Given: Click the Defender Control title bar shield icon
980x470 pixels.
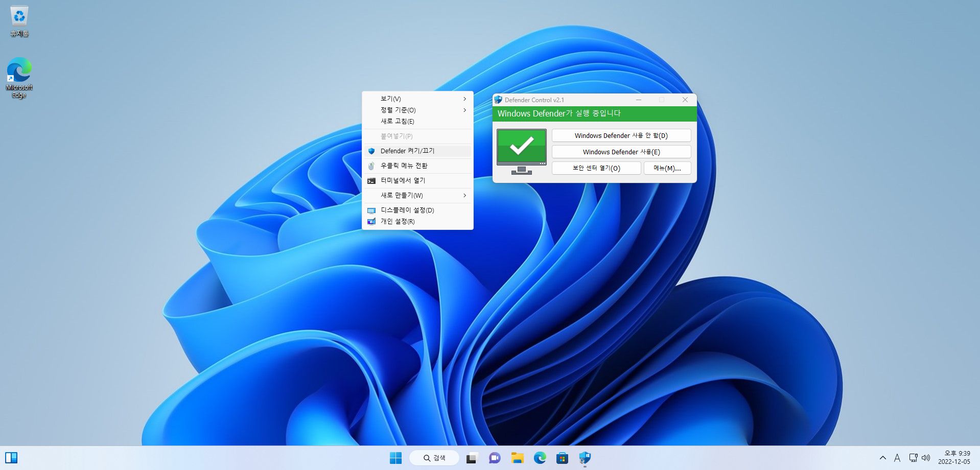Looking at the screenshot, I should (x=498, y=100).
